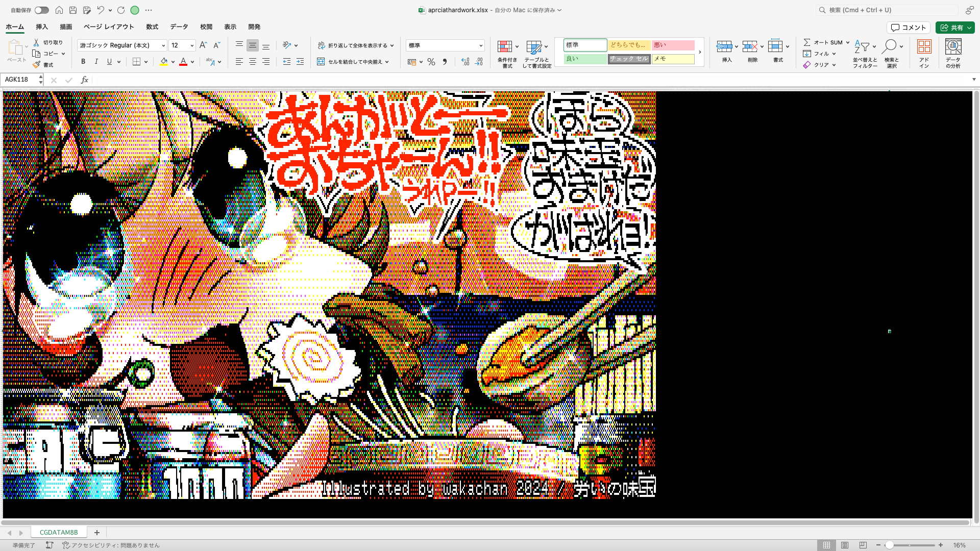The image size is (980, 551).
Task: Click the データの分析 icon
Action: point(953,46)
